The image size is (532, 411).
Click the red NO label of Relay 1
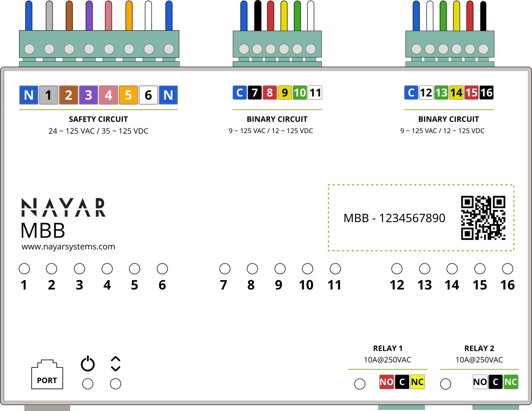pos(386,382)
